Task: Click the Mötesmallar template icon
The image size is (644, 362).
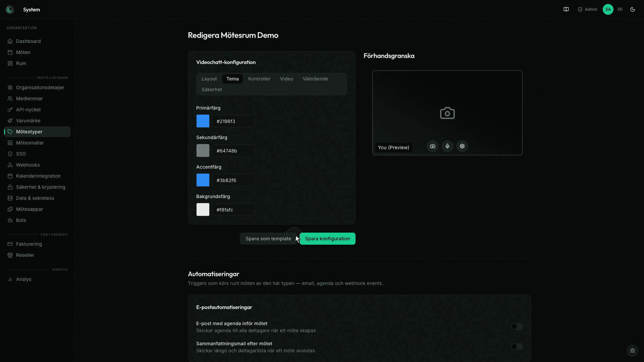Action: pyautogui.click(x=10, y=143)
